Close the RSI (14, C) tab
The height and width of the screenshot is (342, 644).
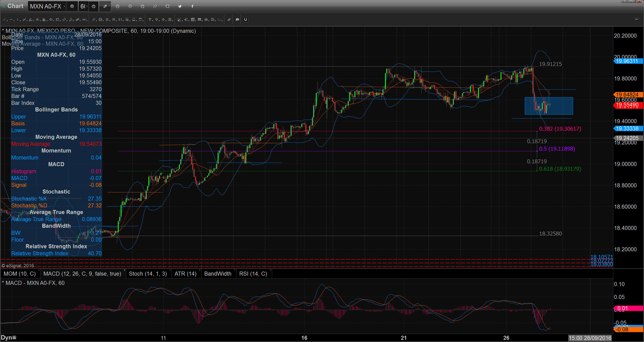tap(270, 270)
